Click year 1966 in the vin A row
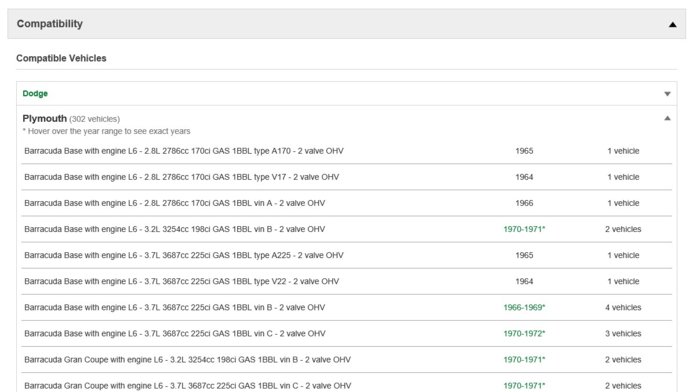 coord(524,203)
